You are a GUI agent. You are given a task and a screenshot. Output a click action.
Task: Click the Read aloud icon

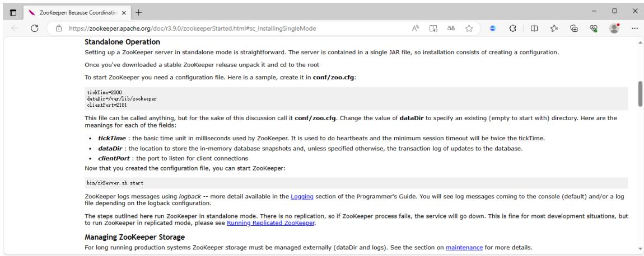click(415, 29)
